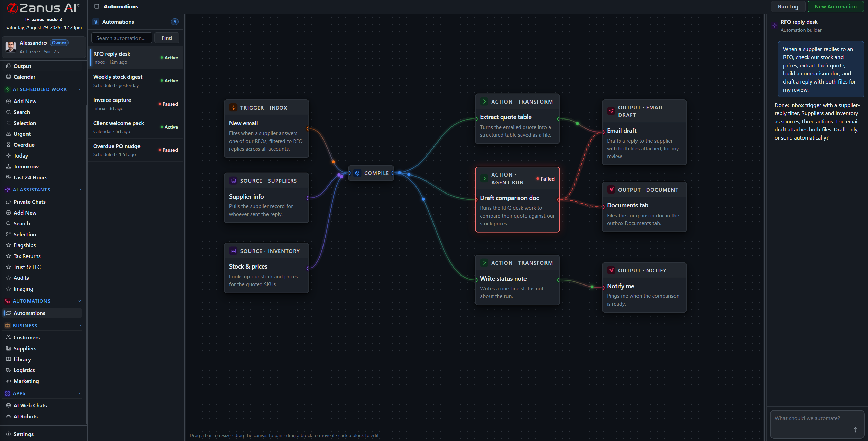
Task: Click the automations count badge showing 5
Action: [x=175, y=22]
